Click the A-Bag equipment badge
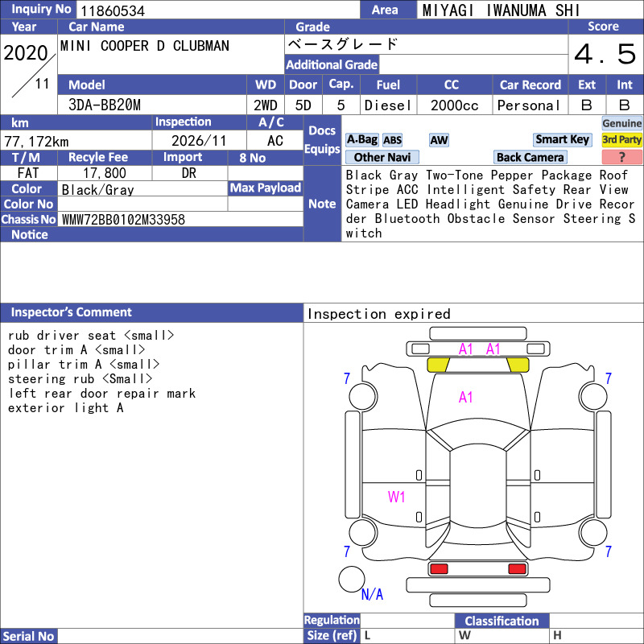644x644 pixels. tap(361, 139)
